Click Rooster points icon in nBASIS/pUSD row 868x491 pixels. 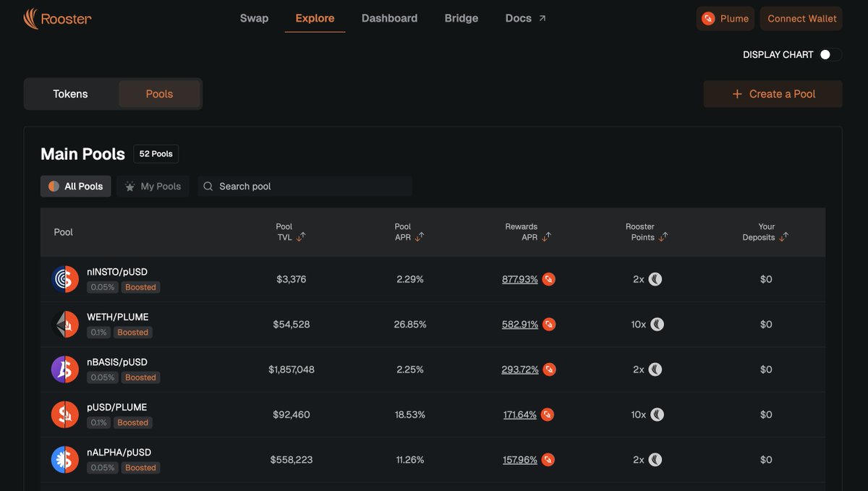pyautogui.click(x=655, y=370)
